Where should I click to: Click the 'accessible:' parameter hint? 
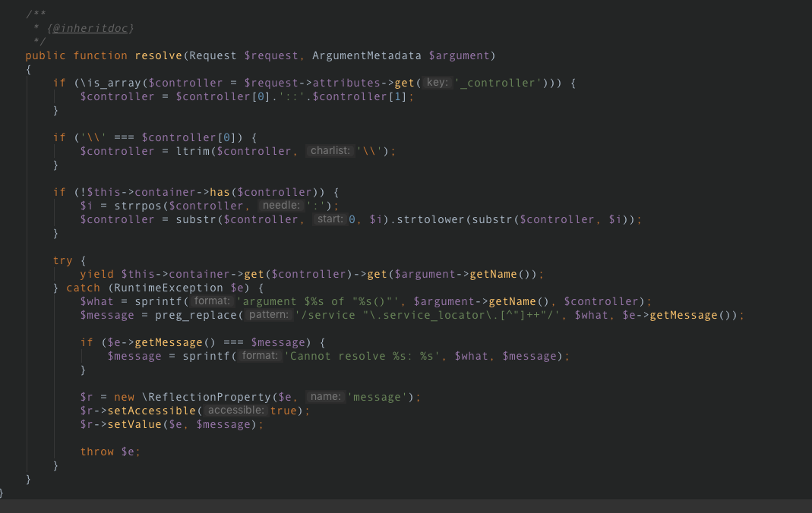[x=235, y=410]
